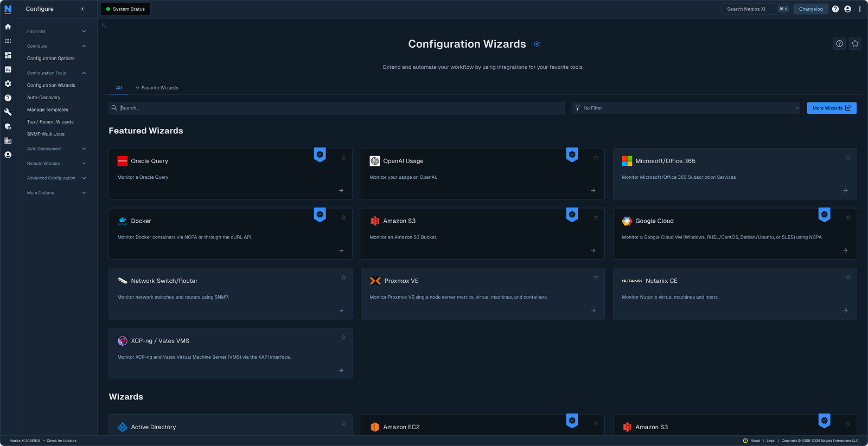Click the Nagios N logo icon

click(8, 9)
